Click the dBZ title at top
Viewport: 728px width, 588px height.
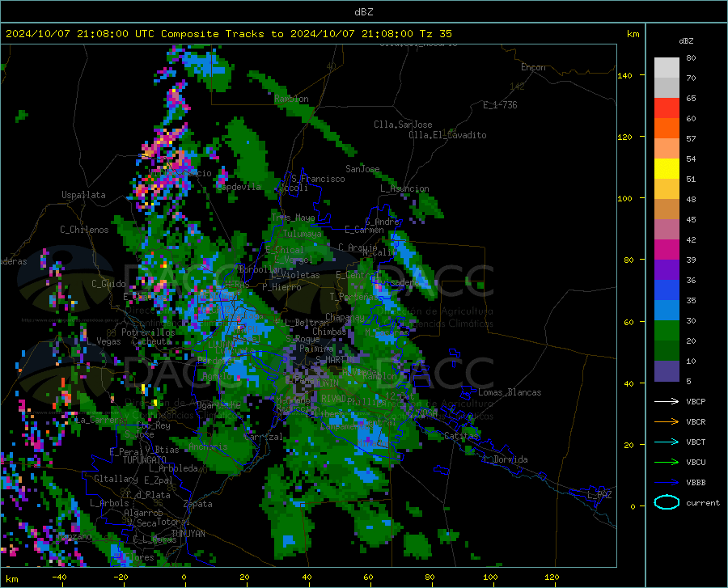coord(363,12)
